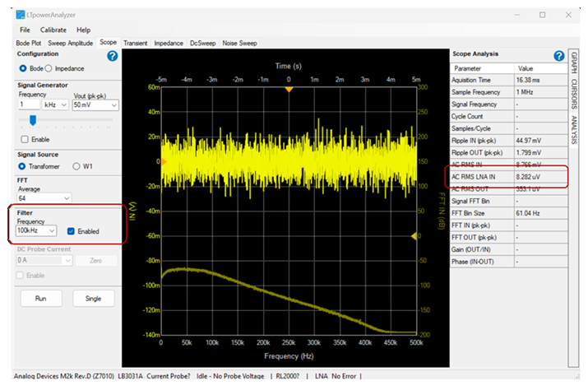Select W1 as signal source

coord(76,166)
